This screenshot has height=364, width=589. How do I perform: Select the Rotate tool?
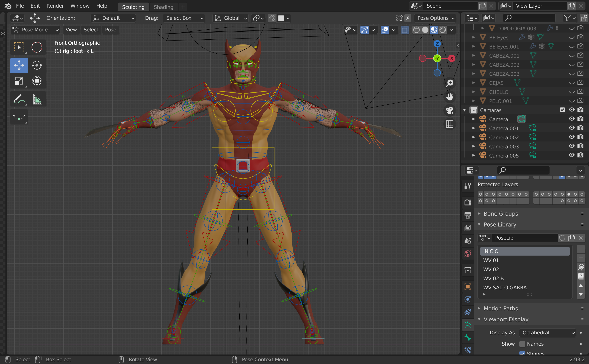click(37, 65)
